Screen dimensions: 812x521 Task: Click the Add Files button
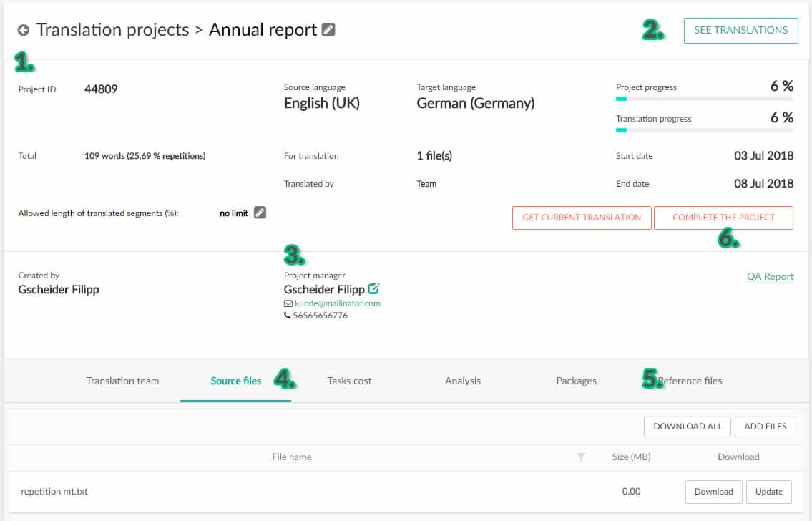click(x=765, y=427)
